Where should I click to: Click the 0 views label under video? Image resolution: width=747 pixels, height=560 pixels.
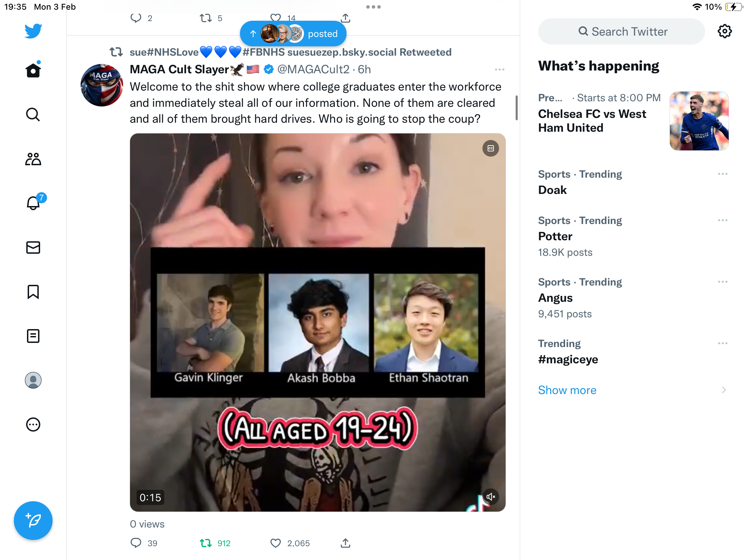click(147, 524)
